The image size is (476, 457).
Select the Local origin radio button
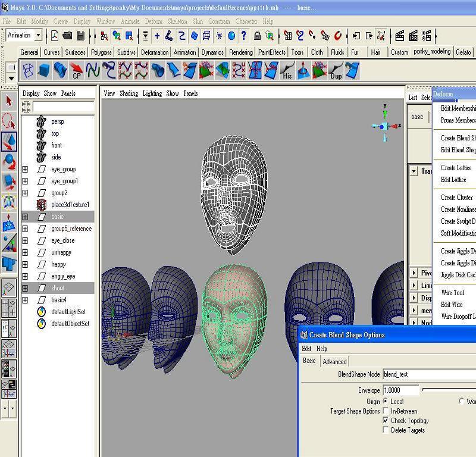386,401
